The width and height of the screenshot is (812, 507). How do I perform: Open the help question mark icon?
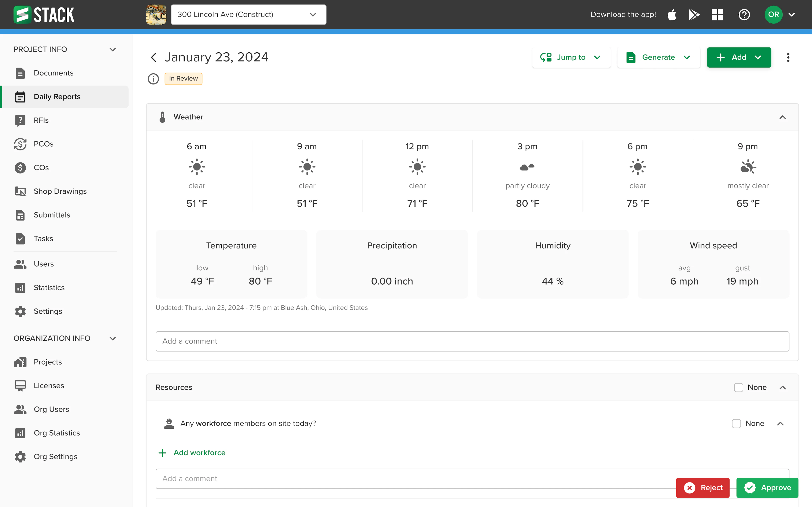pyautogui.click(x=744, y=14)
